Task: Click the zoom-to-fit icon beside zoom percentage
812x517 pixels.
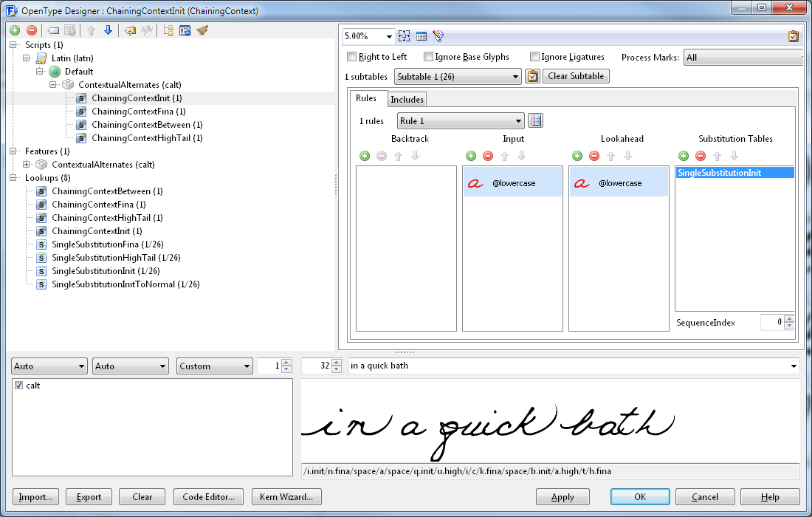Action: [x=404, y=35]
